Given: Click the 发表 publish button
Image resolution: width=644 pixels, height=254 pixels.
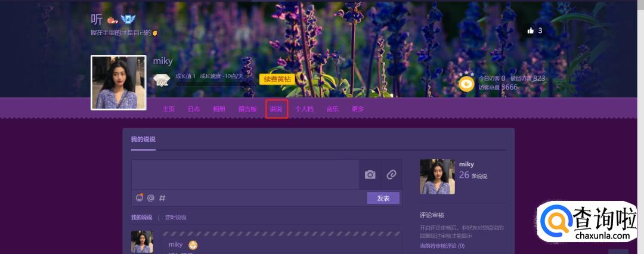Looking at the screenshot, I should pyautogui.click(x=383, y=198).
